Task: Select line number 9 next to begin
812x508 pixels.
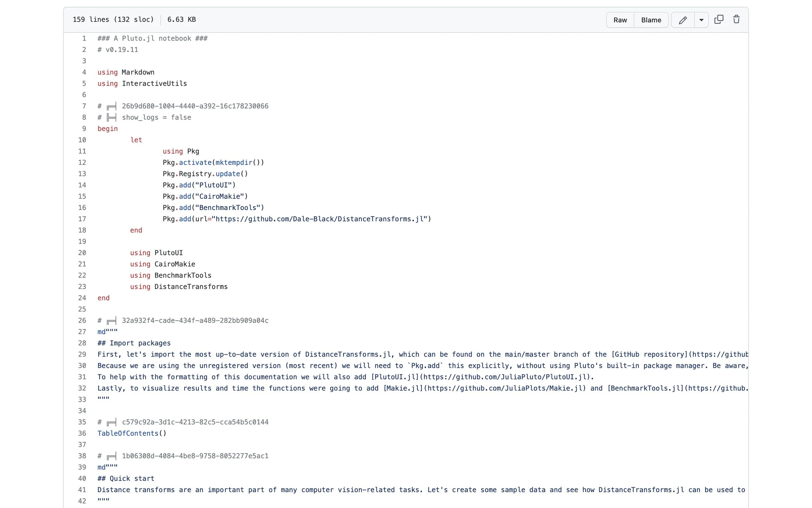Action: tap(84, 129)
